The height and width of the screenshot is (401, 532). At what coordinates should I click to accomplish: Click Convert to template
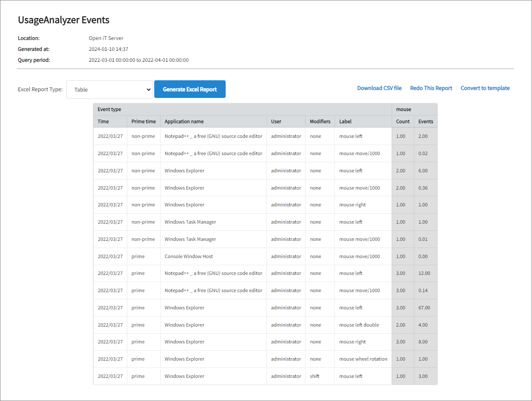click(x=485, y=88)
